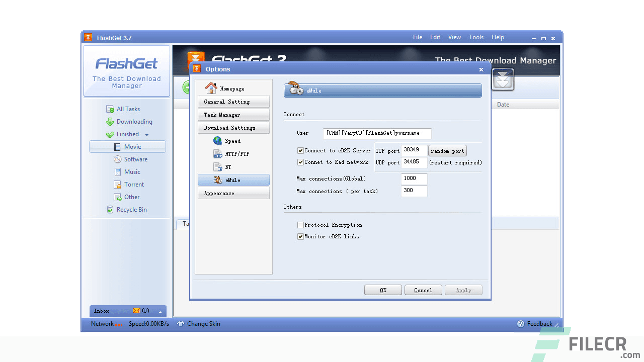Click the OK button
Viewport: 644px width, 362px height.
click(x=383, y=290)
